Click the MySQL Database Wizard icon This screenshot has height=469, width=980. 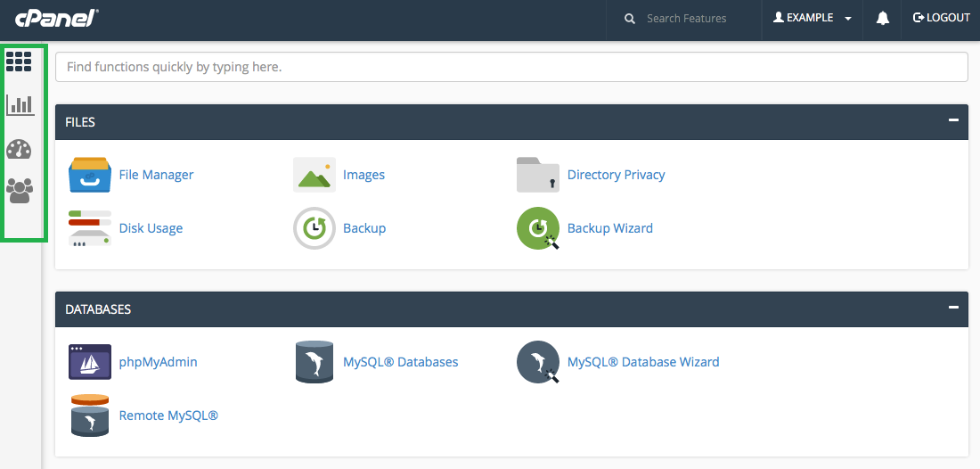(538, 362)
